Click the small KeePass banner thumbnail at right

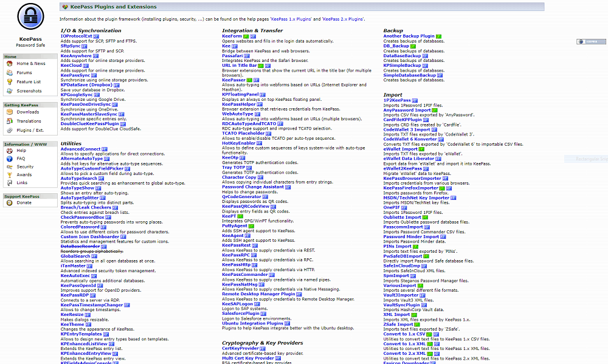coord(592,41)
